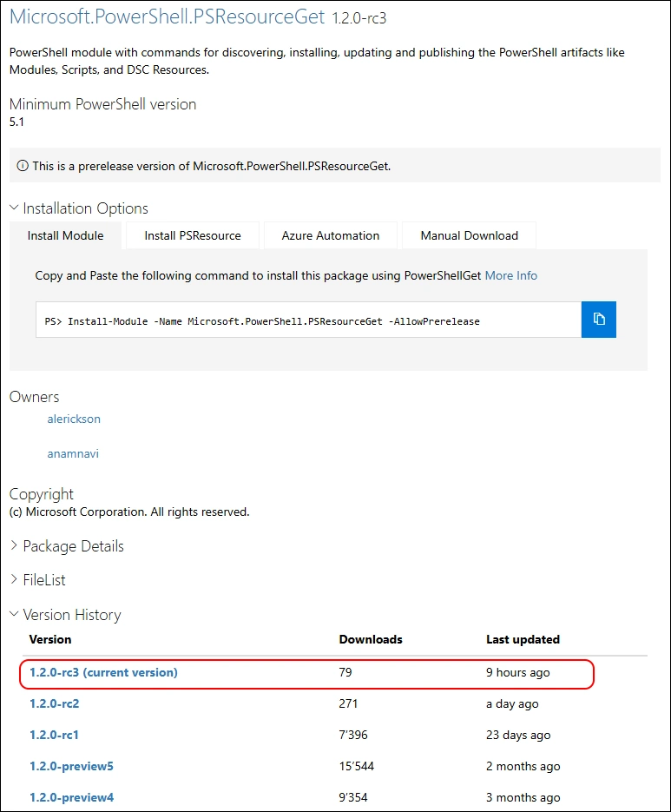Open owner profile anamnavi
This screenshot has width=671, height=812.
click(x=73, y=453)
